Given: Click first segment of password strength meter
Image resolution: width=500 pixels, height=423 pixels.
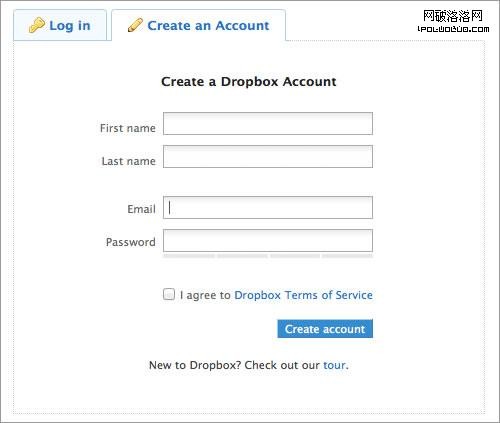Looking at the screenshot, I should (189, 256).
